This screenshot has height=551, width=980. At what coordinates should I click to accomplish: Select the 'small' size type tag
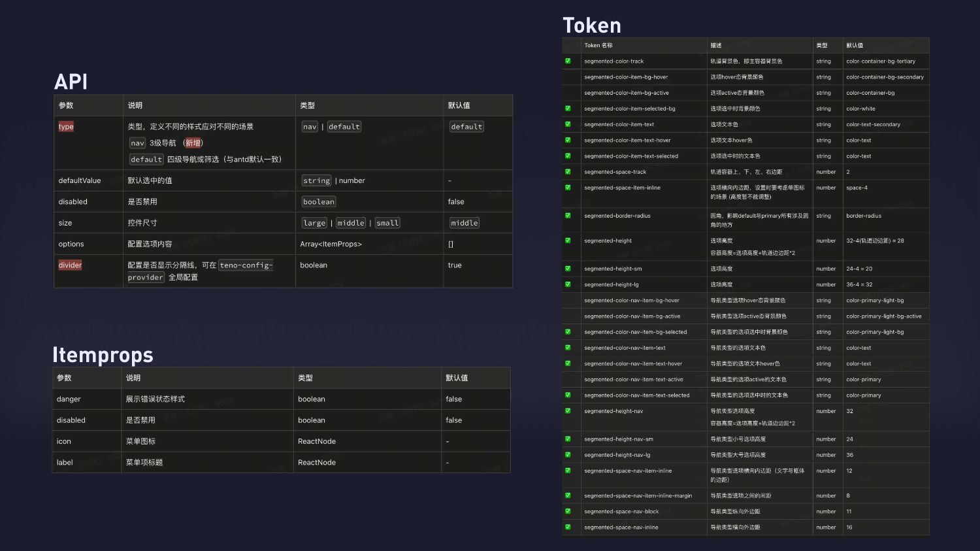pyautogui.click(x=387, y=223)
